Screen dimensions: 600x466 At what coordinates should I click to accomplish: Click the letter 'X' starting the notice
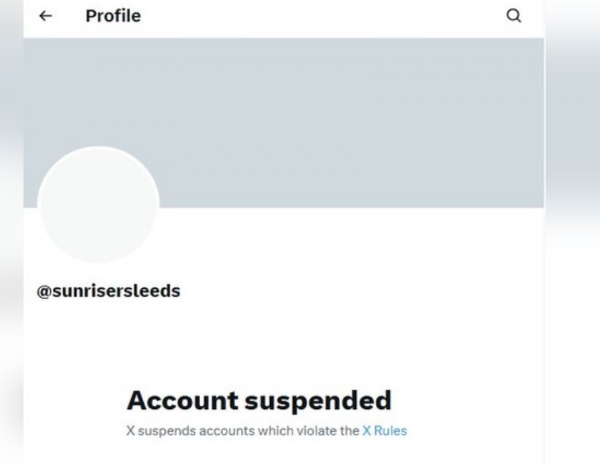point(131,431)
